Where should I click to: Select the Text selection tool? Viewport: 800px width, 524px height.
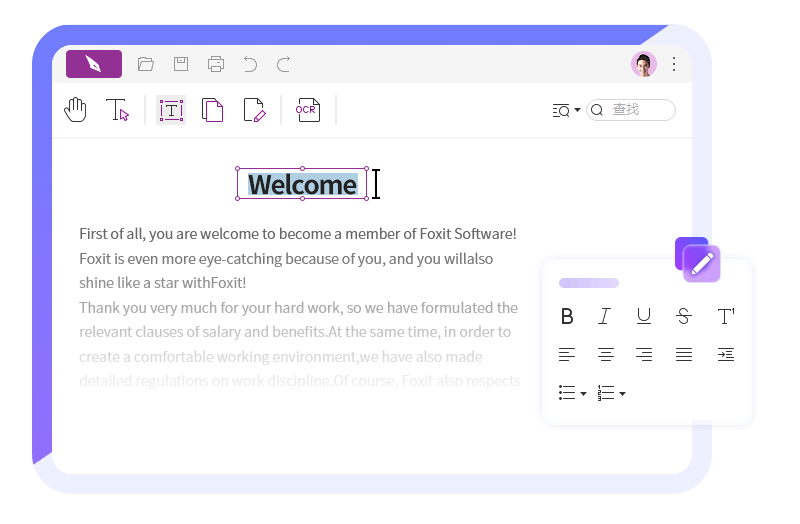pos(117,110)
